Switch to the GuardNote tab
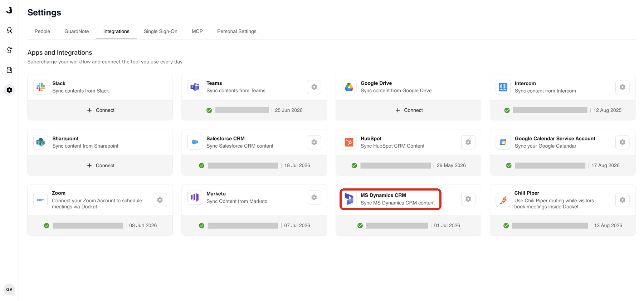This screenshot has height=301, width=644. coord(77,31)
